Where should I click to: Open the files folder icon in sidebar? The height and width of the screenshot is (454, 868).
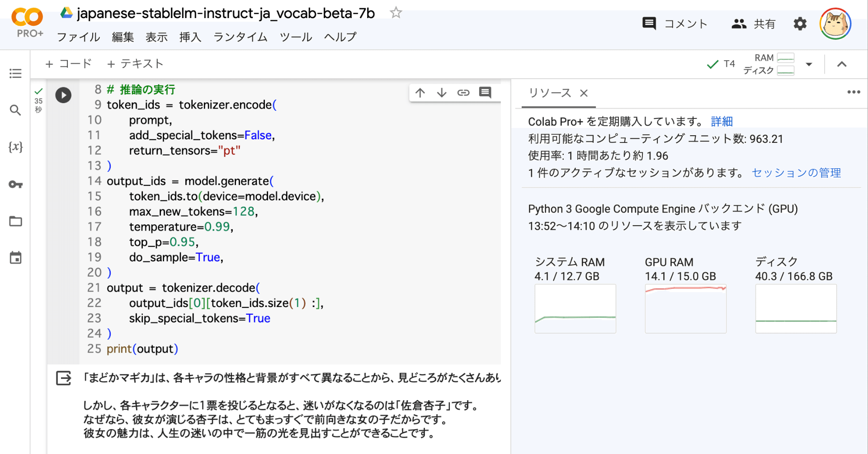click(15, 221)
